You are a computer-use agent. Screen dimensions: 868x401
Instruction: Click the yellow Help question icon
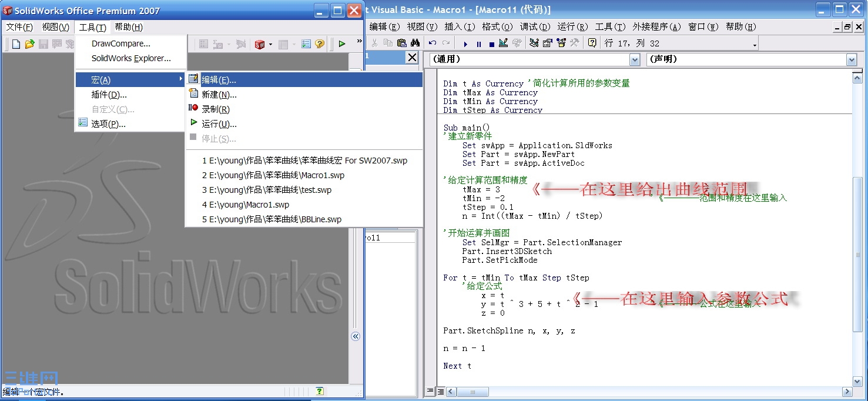pyautogui.click(x=319, y=44)
